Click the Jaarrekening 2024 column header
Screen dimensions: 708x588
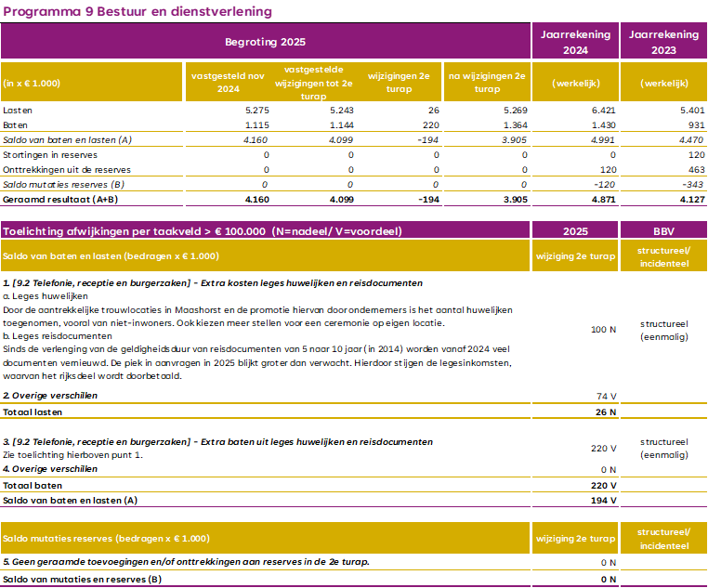point(575,42)
